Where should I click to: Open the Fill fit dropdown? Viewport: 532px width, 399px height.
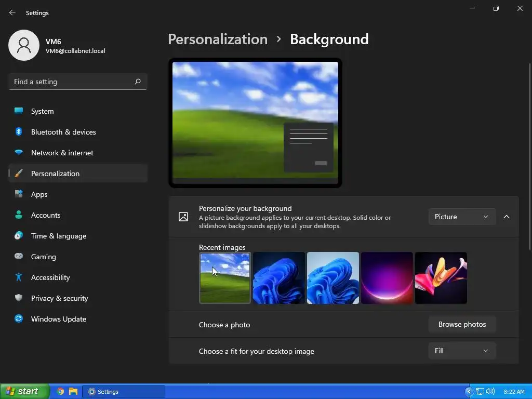point(462,351)
